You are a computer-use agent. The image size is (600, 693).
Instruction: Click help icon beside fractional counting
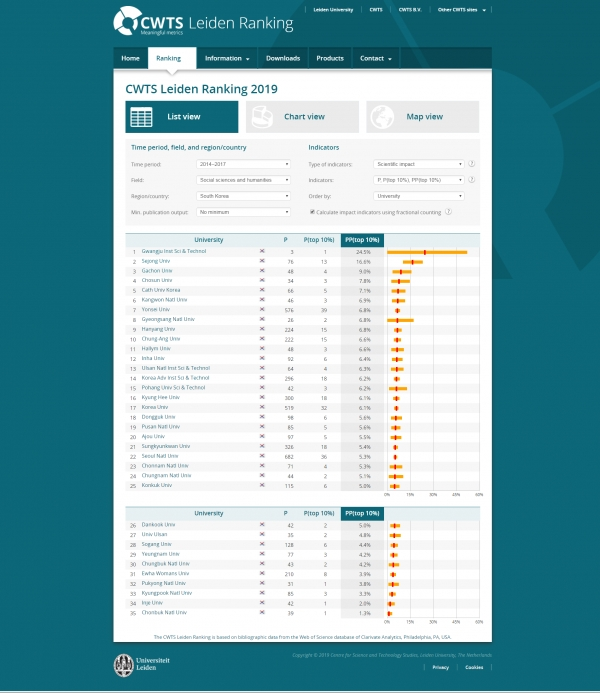tap(448, 212)
